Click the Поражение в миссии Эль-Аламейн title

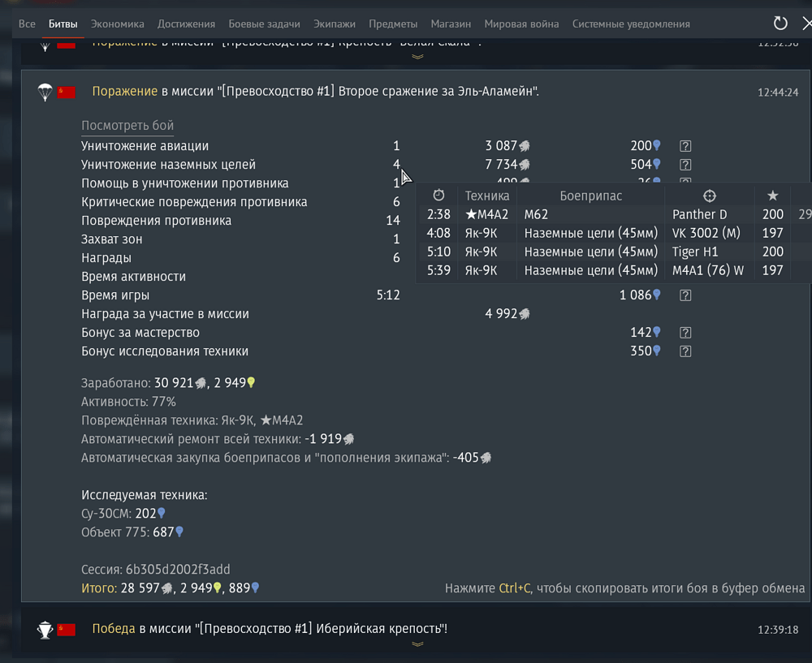[x=315, y=91]
